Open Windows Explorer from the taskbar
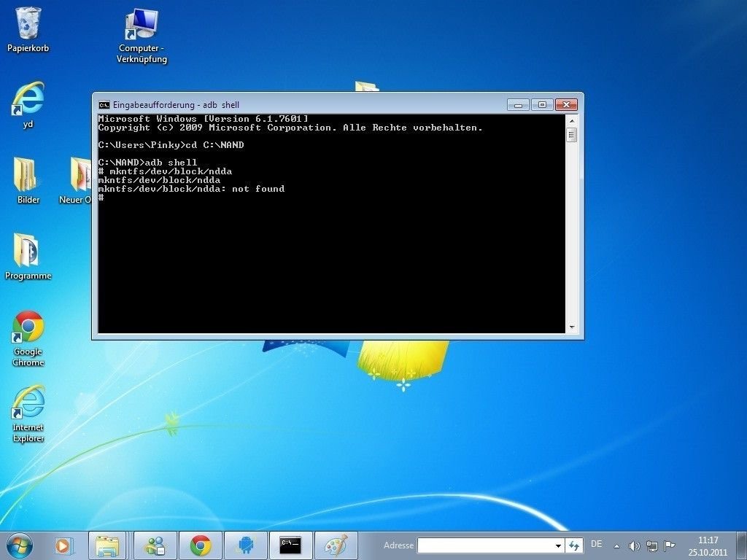The height and width of the screenshot is (560, 747). coord(107,545)
